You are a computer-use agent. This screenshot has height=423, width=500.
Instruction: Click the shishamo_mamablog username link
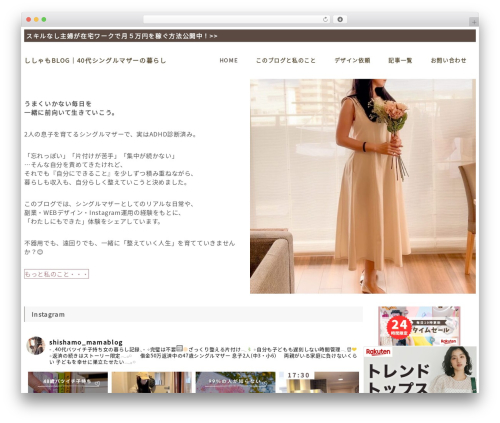[86, 342]
